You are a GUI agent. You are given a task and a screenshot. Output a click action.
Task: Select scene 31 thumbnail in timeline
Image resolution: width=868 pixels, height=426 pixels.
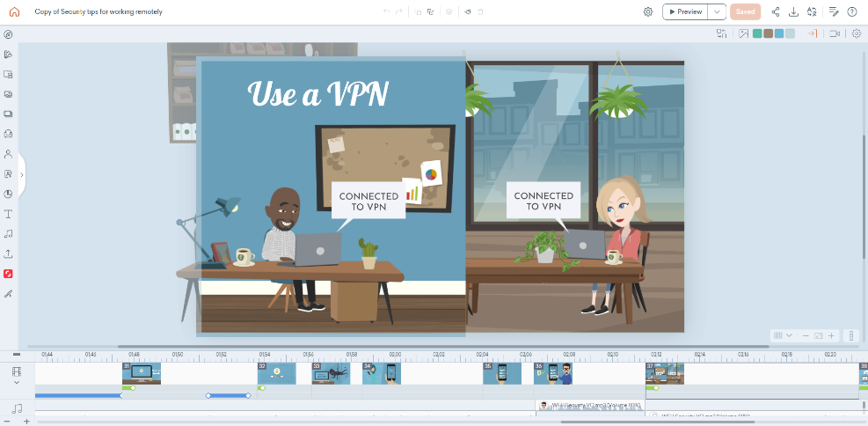coord(142,373)
